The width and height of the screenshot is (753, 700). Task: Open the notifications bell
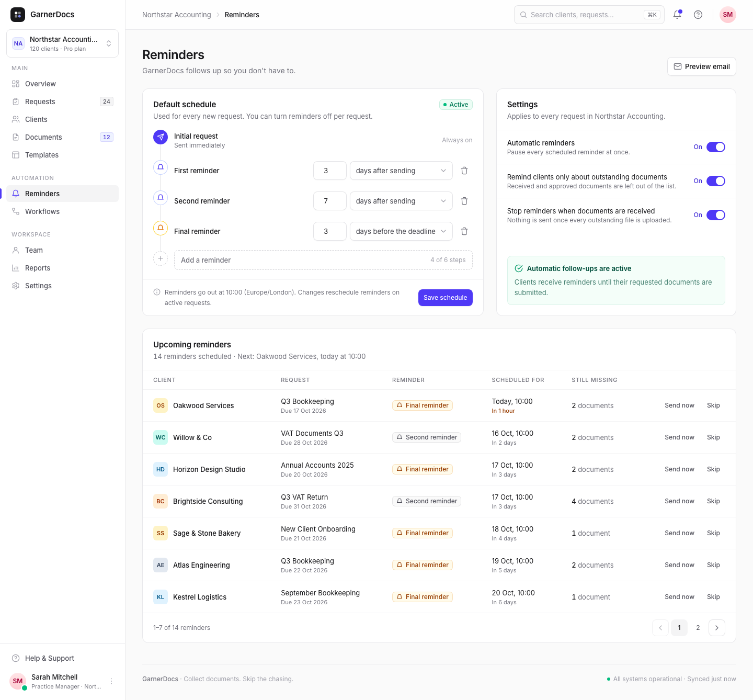tap(677, 15)
